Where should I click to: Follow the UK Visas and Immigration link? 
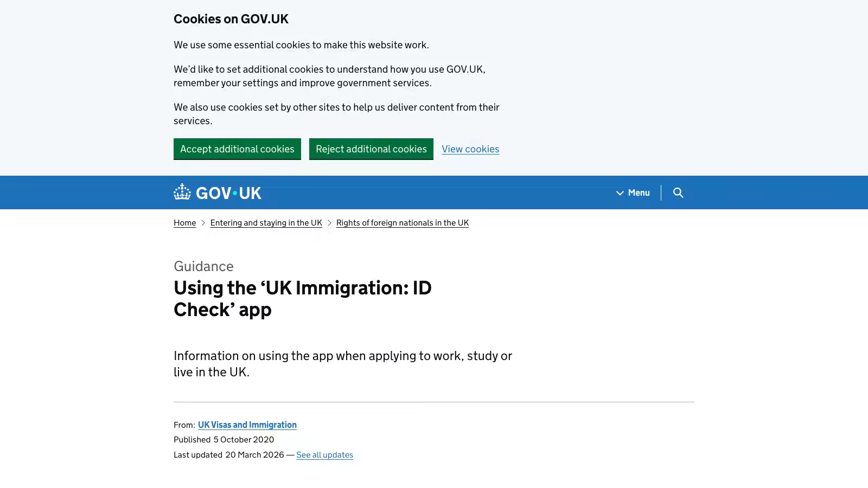pyautogui.click(x=247, y=425)
